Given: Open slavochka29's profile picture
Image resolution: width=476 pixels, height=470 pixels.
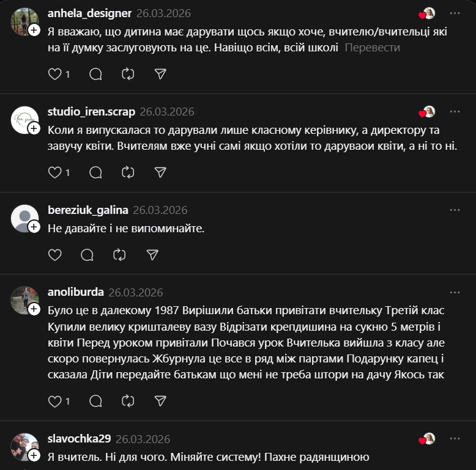Looking at the screenshot, I should coord(24,446).
